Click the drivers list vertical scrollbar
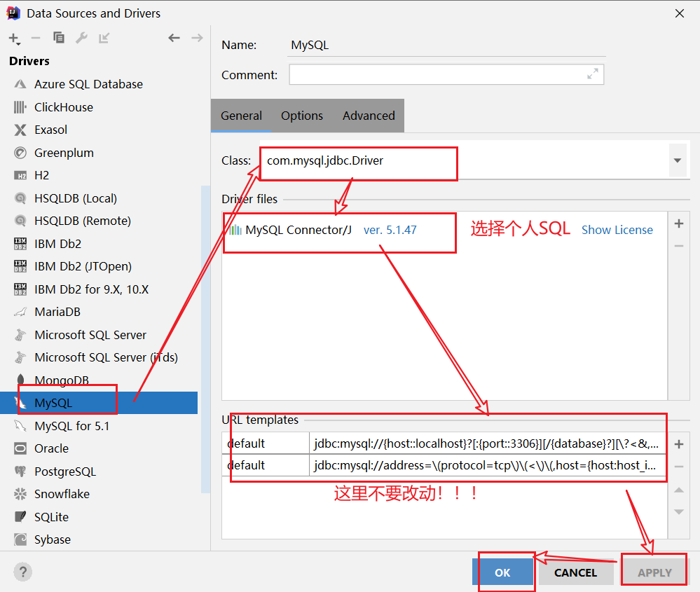 (x=205, y=339)
